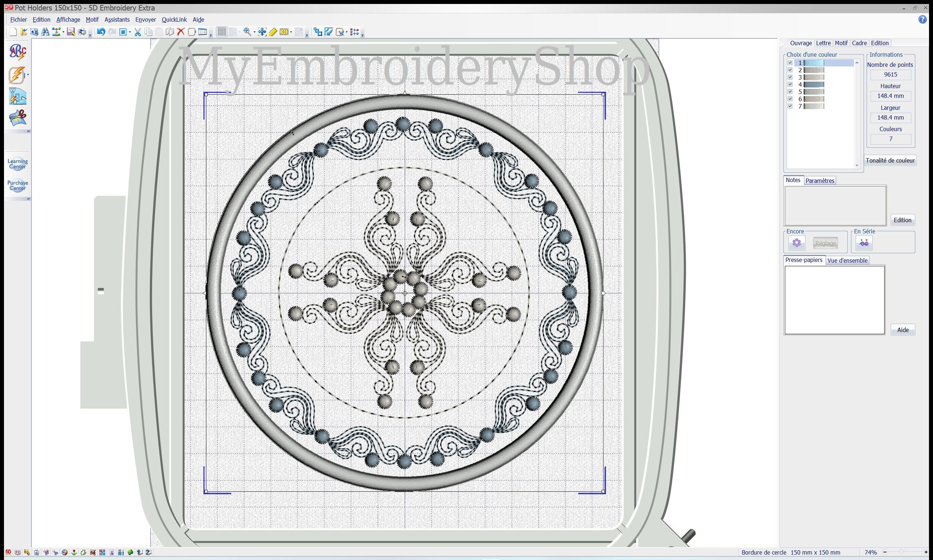
Task: Open the zoom level dropdown arrow
Action: tap(254, 32)
